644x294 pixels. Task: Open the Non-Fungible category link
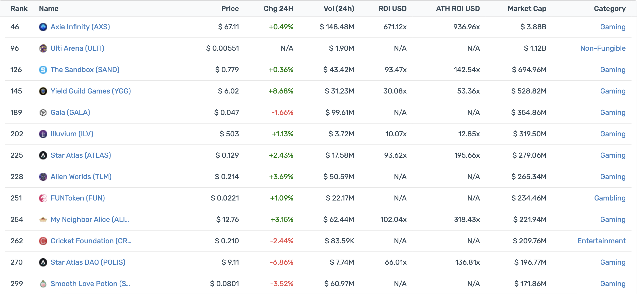603,48
